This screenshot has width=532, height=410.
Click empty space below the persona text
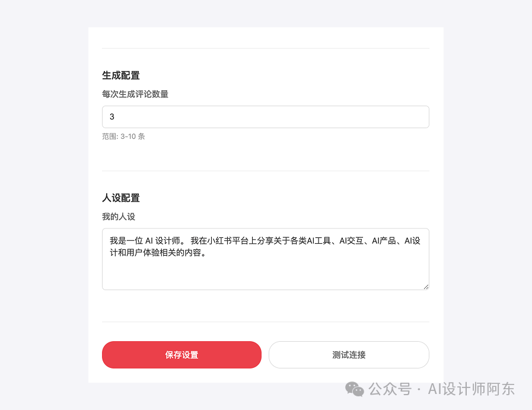[265, 275]
